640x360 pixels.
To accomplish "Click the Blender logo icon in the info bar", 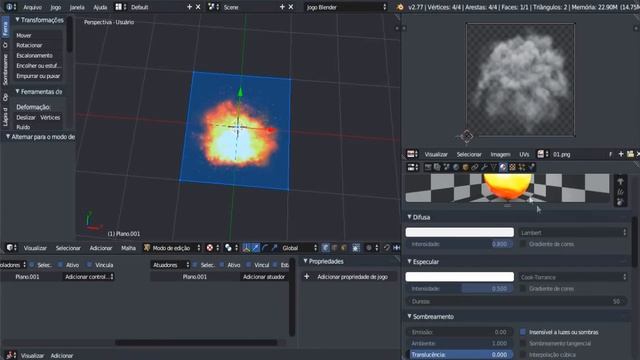I will 400,7.
